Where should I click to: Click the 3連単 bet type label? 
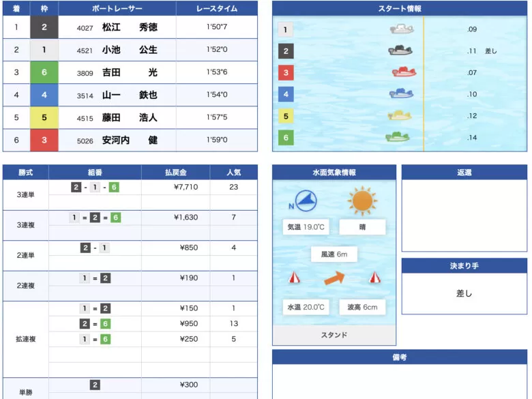[26, 195]
